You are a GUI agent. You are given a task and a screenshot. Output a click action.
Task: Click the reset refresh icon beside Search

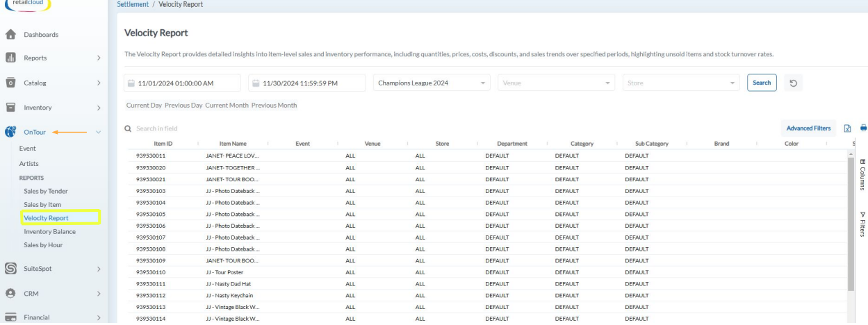(793, 83)
